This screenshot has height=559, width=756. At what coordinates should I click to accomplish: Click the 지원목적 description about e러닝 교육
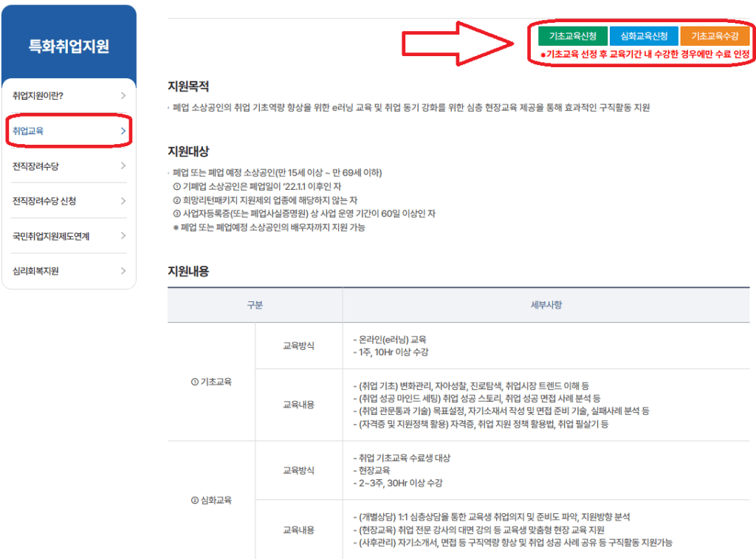[410, 107]
